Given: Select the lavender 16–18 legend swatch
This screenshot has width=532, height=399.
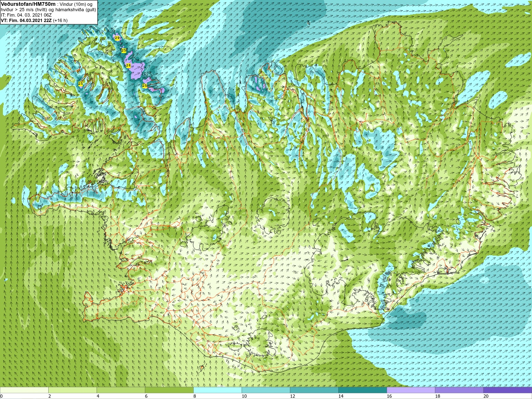Looking at the screenshot, I should (x=411, y=390).
